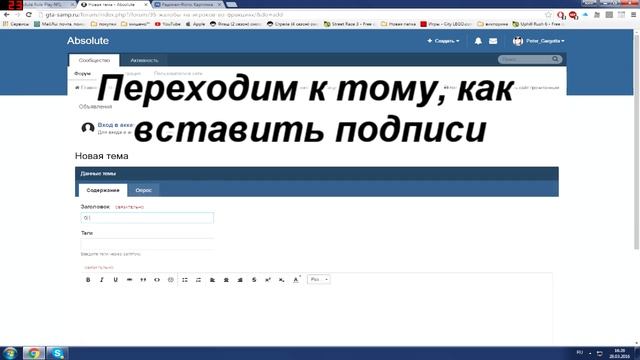The image size is (640, 360).
Task: Insert a link in the editor
Action: 129,280
